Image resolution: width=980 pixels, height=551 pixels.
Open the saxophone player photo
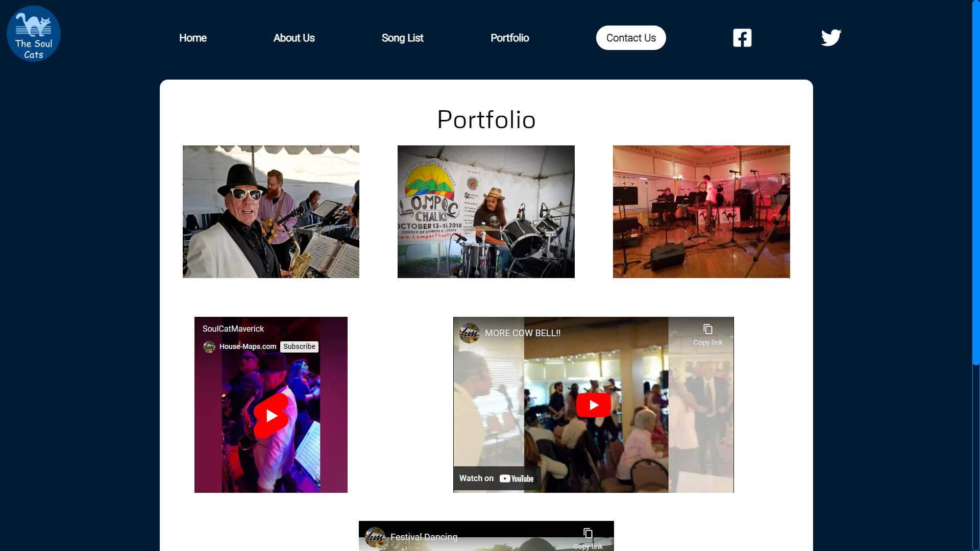[271, 212]
